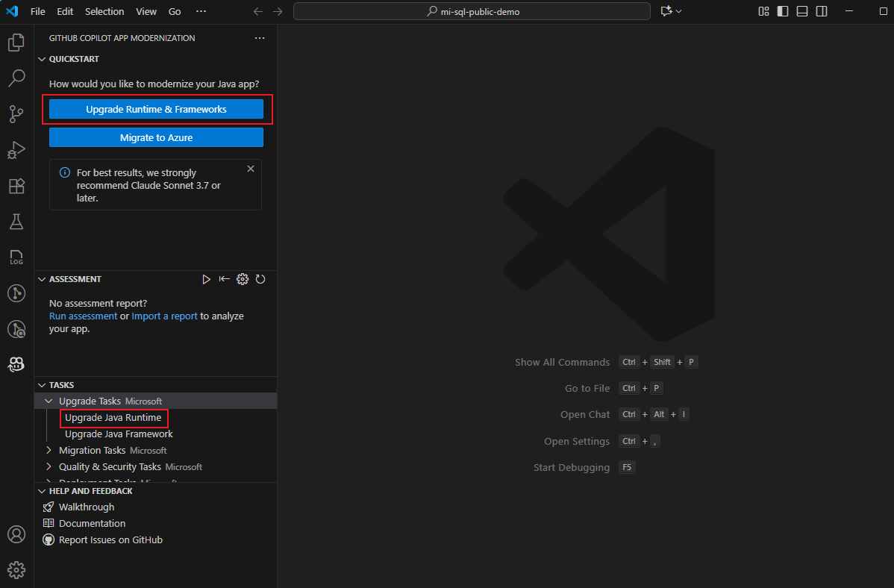Collapse the Upgrade Tasks group
The image size is (894, 588).
click(49, 401)
